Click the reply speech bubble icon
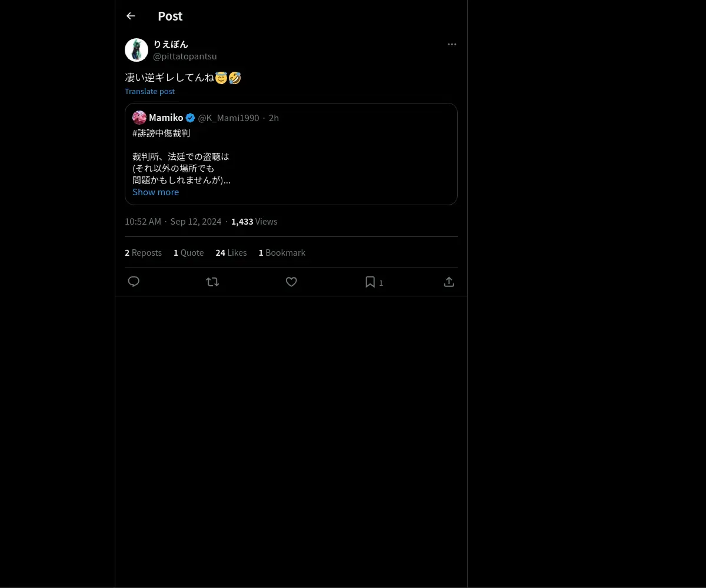The height and width of the screenshot is (588, 706). [134, 282]
